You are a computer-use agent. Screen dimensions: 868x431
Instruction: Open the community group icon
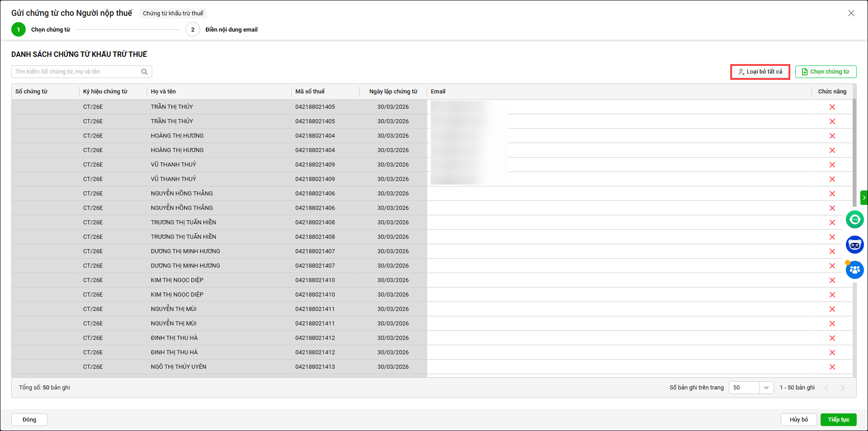854,270
